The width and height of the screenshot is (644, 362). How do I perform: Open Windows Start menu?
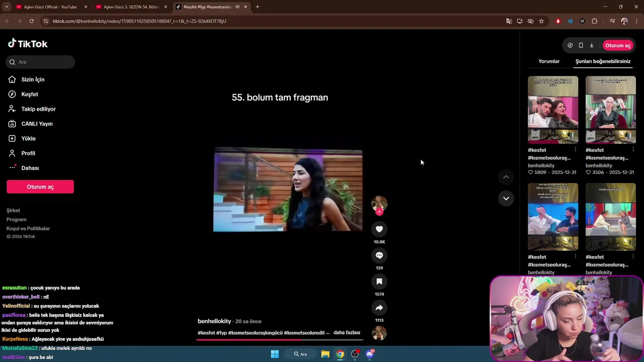click(275, 354)
